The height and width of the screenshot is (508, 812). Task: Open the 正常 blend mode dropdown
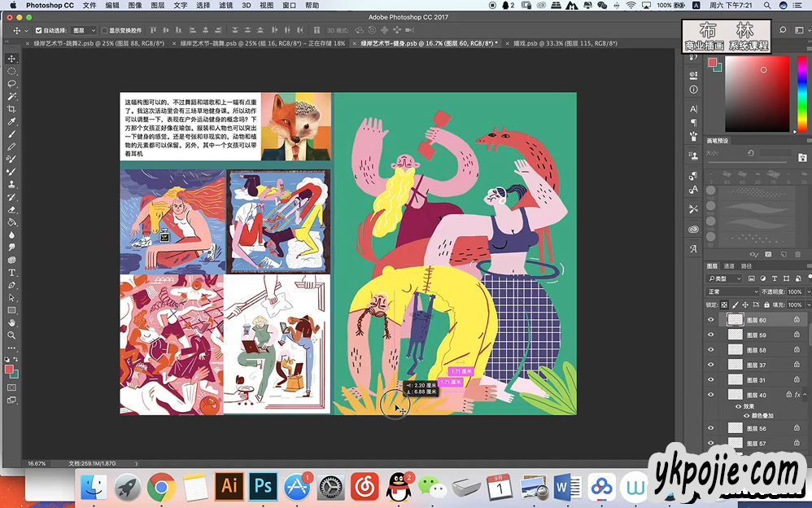click(732, 291)
